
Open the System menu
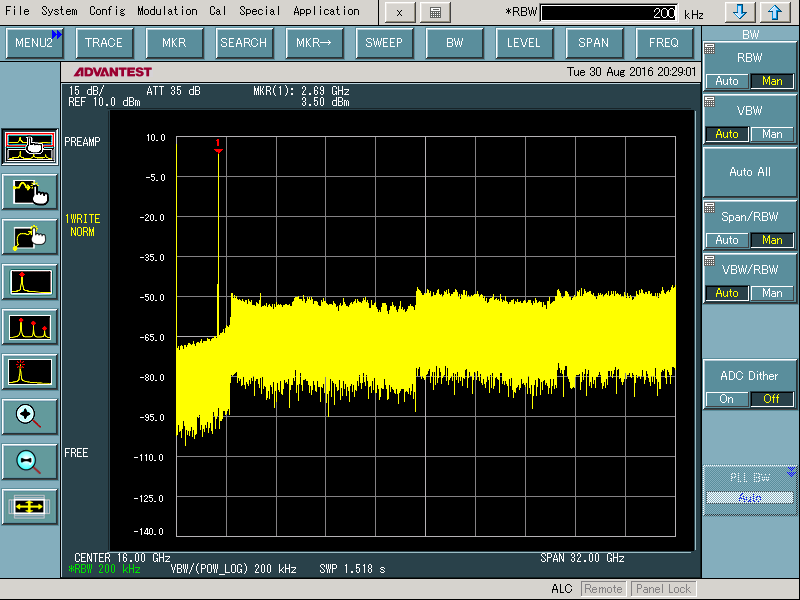point(59,11)
